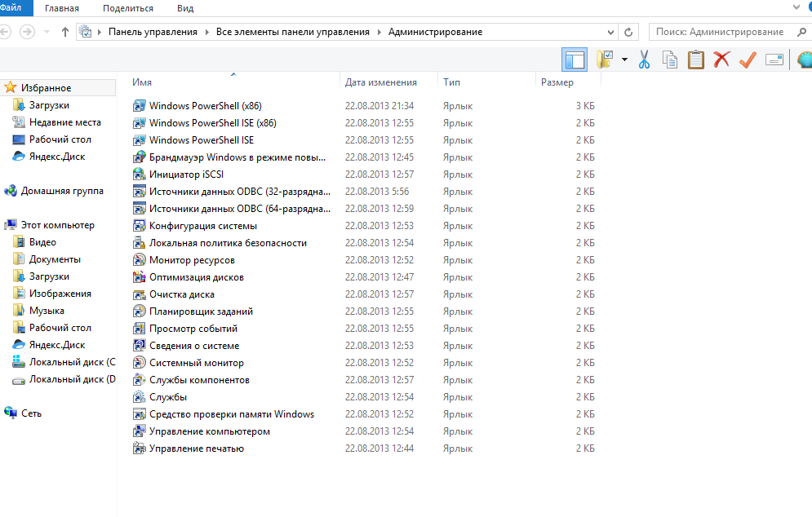812x517 pixels.
Task: Click the Управление компьютером shortcut icon
Action: [140, 431]
